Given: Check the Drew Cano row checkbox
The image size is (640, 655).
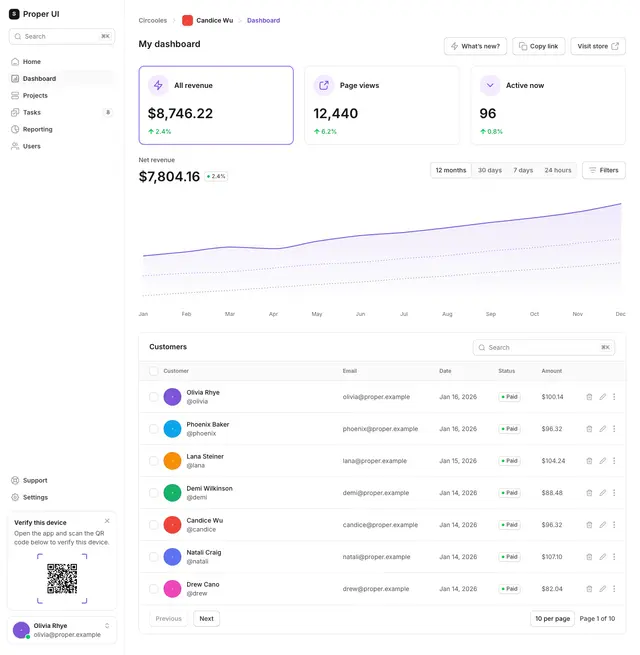Looking at the screenshot, I should tap(154, 589).
